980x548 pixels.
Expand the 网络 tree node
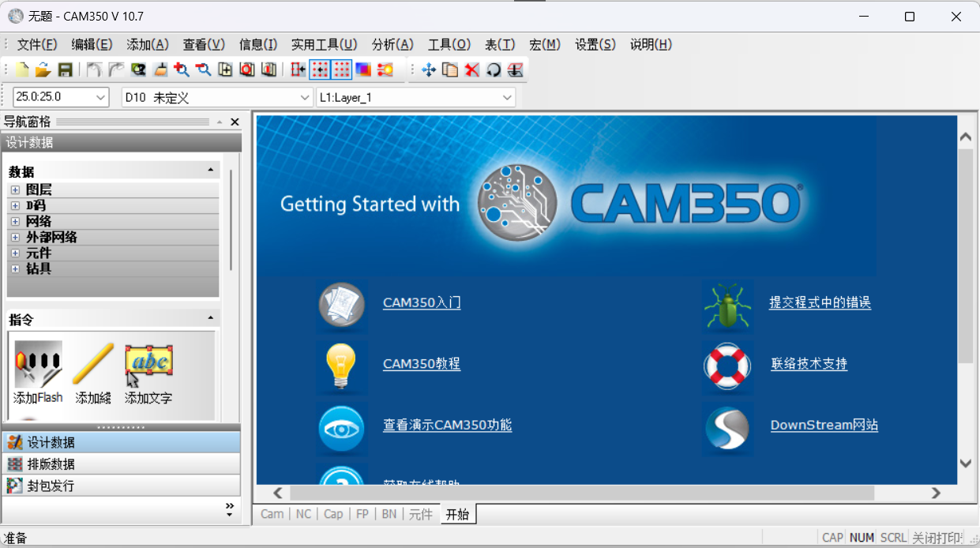[x=15, y=221]
